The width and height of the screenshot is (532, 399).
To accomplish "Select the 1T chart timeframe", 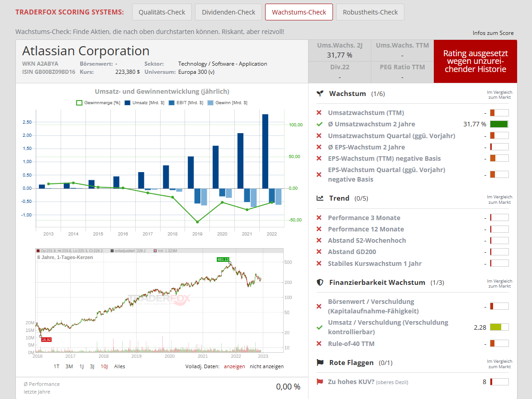I will tap(57, 366).
